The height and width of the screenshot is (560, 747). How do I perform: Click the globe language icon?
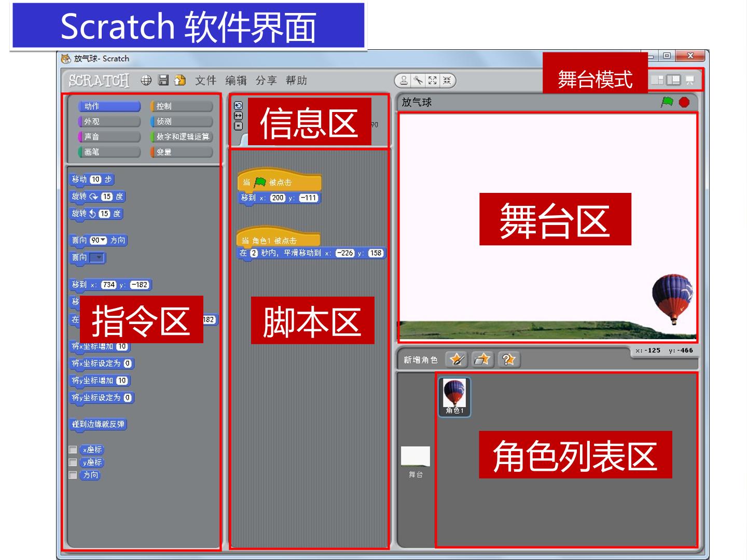pos(146,80)
